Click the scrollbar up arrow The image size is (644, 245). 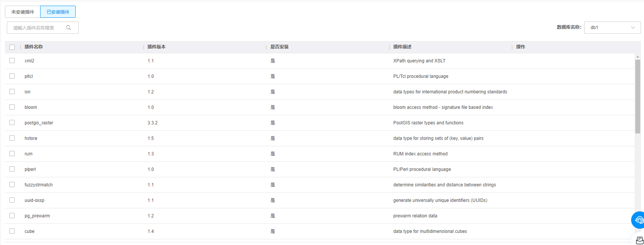click(x=638, y=57)
